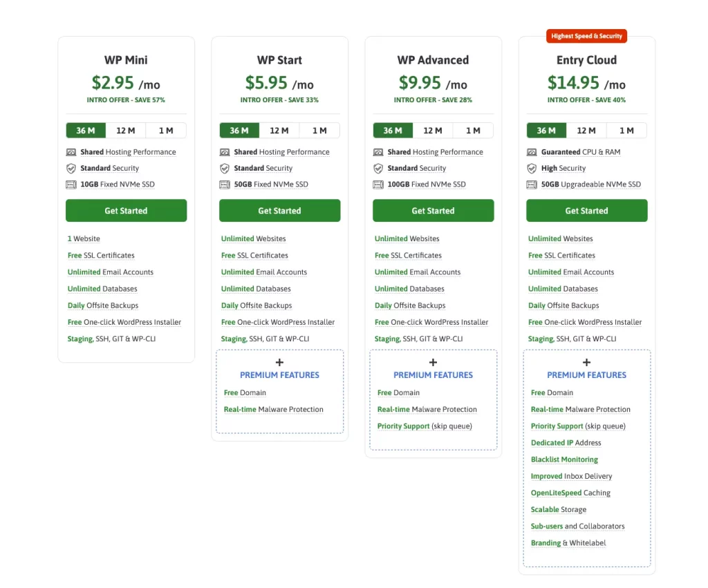Click the WP Start plan title
Screen dimensions: 708x588
point(279,60)
